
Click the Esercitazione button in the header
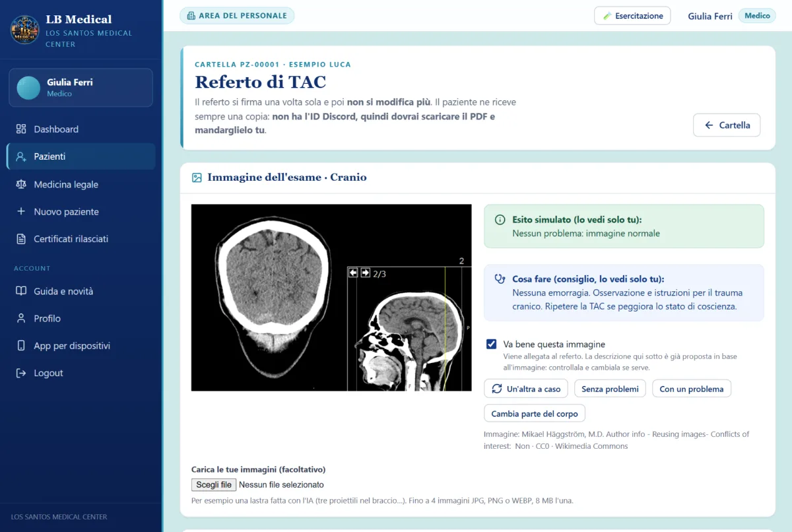click(x=632, y=16)
